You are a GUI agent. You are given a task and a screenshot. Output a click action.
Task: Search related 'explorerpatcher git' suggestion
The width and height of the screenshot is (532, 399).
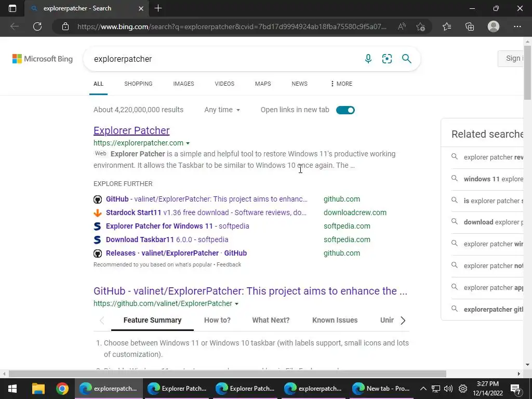(487, 309)
